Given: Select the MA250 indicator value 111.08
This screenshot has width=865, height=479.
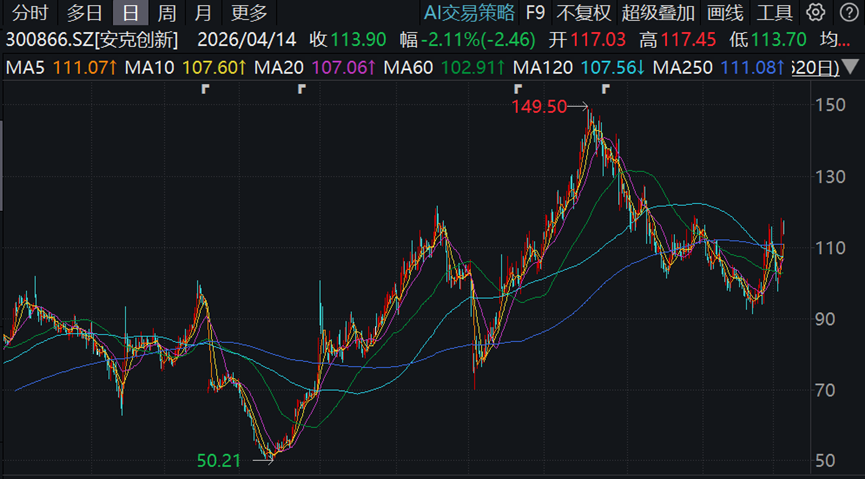Looking at the screenshot, I should 753,68.
